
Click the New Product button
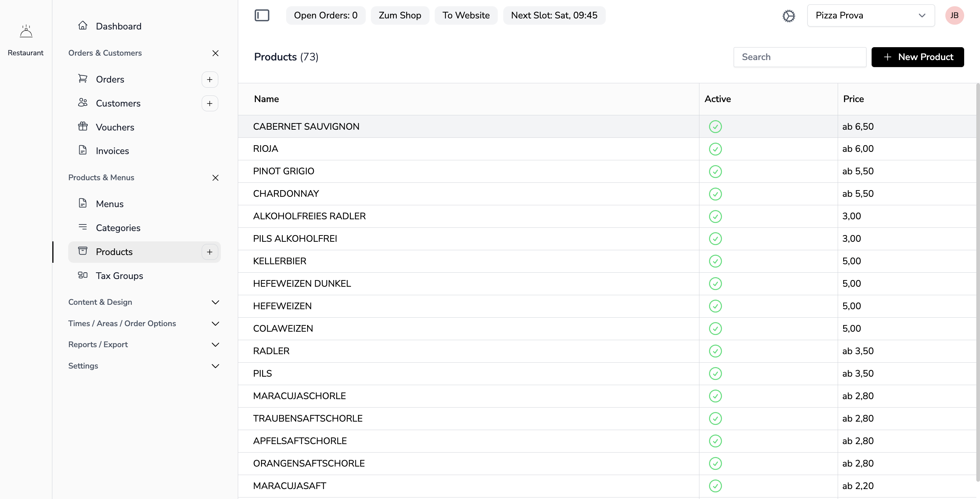coord(918,57)
